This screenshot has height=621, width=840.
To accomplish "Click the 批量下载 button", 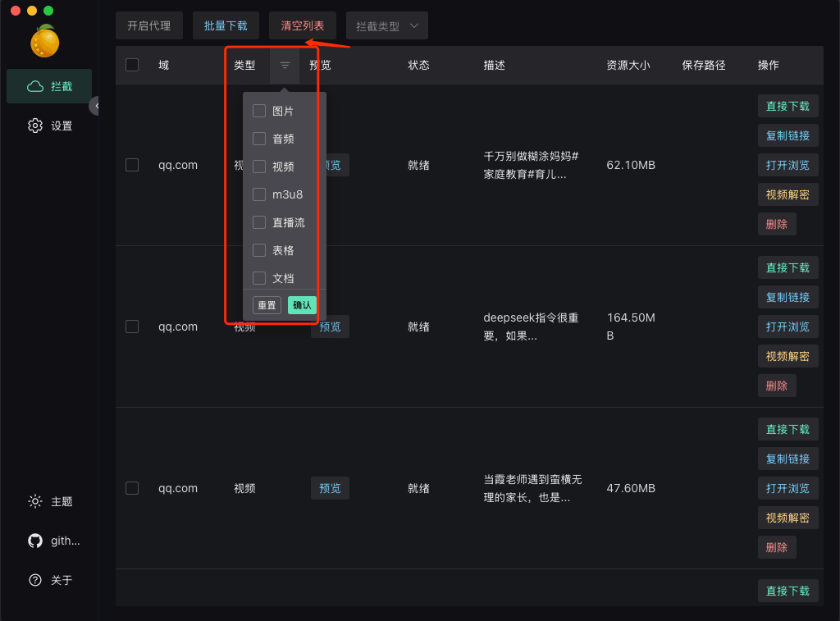I will (226, 25).
